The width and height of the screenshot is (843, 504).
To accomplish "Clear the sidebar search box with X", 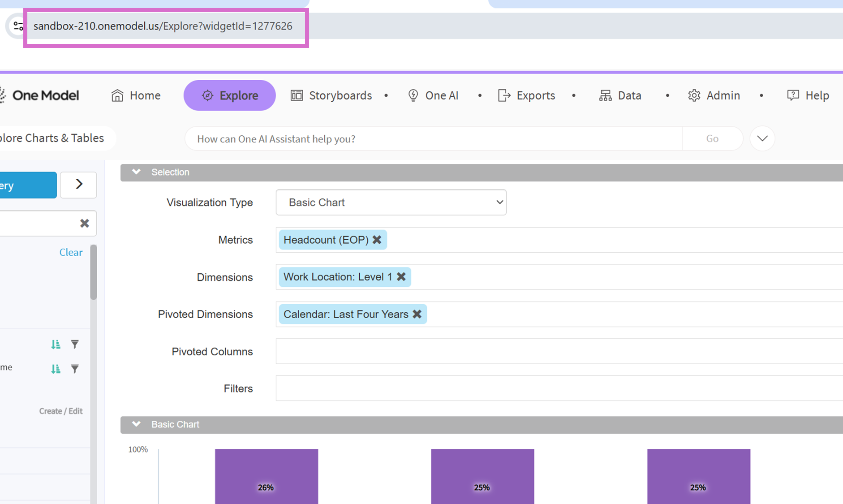I will [x=84, y=223].
